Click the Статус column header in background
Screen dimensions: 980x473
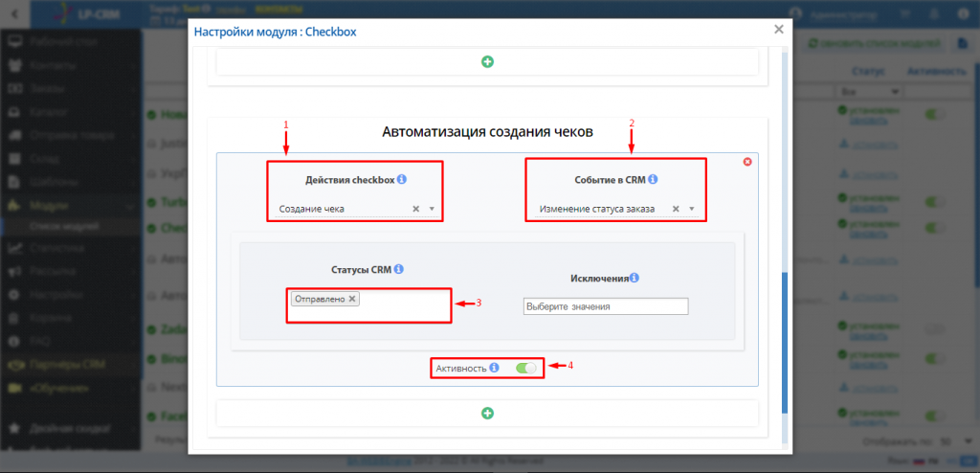(x=867, y=71)
